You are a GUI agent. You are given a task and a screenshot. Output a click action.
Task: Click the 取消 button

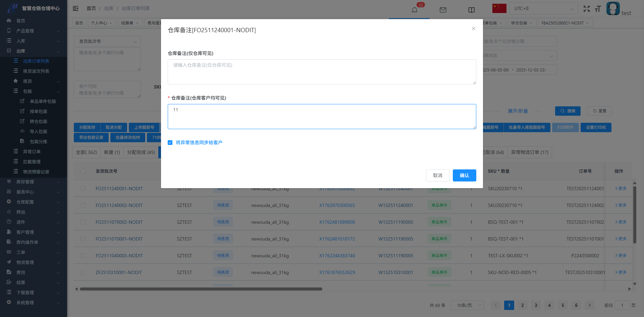[437, 175]
